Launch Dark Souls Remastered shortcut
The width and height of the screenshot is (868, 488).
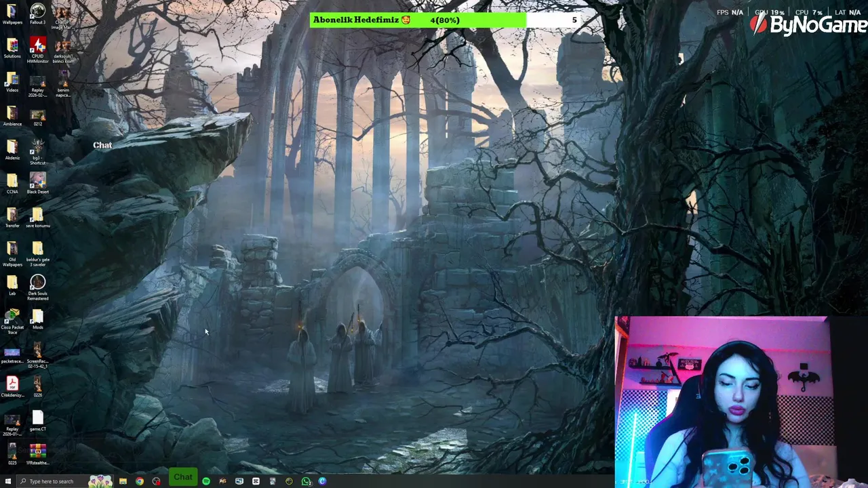click(37, 287)
